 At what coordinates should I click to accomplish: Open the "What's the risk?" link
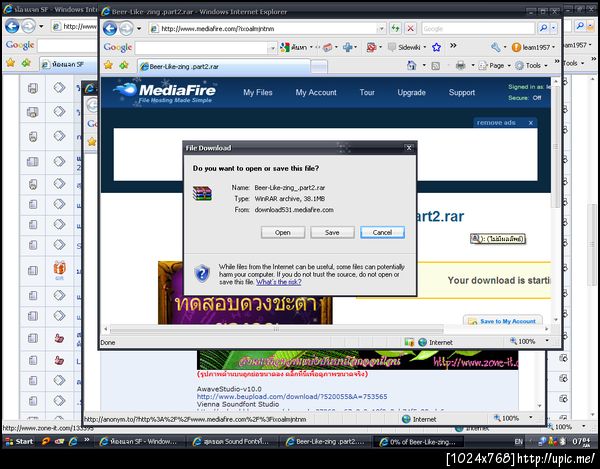tap(279, 282)
